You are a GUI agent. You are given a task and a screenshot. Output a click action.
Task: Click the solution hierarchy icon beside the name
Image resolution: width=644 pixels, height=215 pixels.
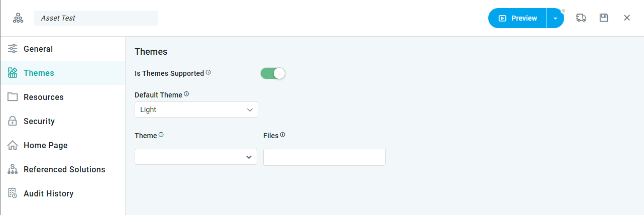tap(18, 18)
